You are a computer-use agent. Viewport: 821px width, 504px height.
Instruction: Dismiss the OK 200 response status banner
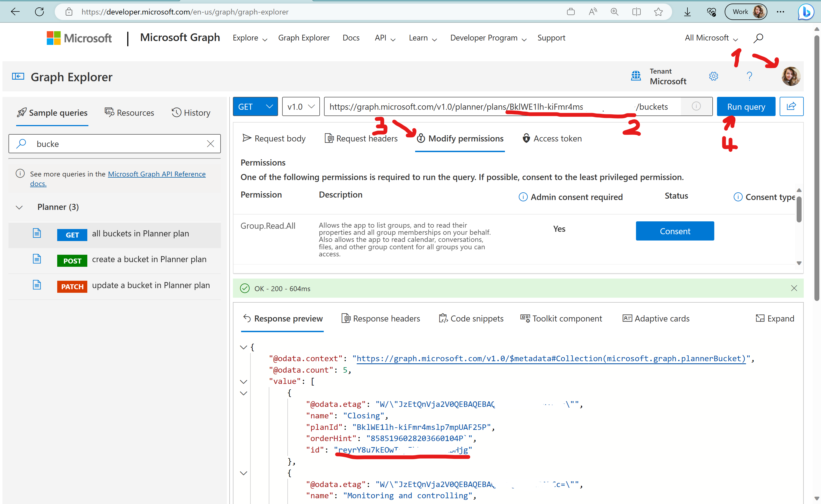[x=794, y=288]
